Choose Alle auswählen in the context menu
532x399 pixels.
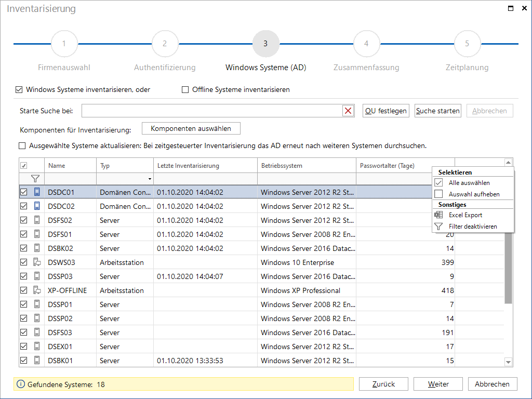[x=473, y=182]
